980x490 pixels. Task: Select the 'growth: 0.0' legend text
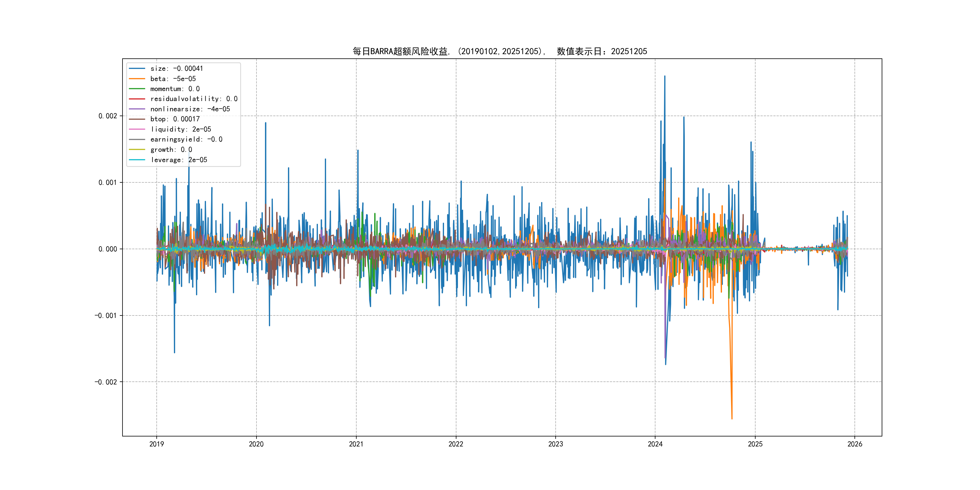click(x=171, y=149)
